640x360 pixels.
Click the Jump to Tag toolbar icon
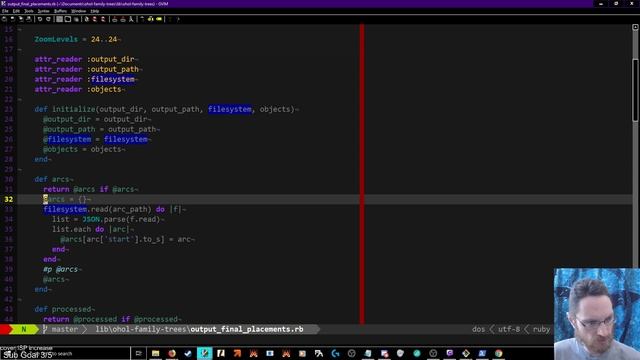[159, 19]
